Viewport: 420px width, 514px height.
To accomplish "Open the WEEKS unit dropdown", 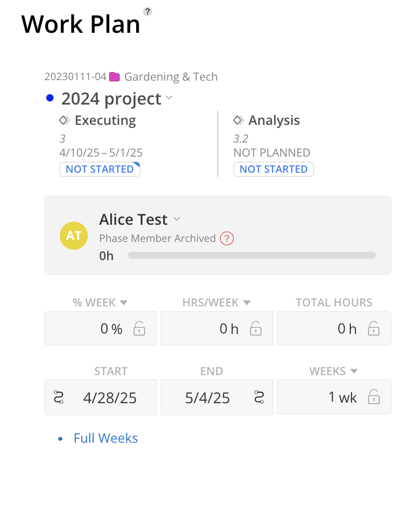I will point(354,371).
